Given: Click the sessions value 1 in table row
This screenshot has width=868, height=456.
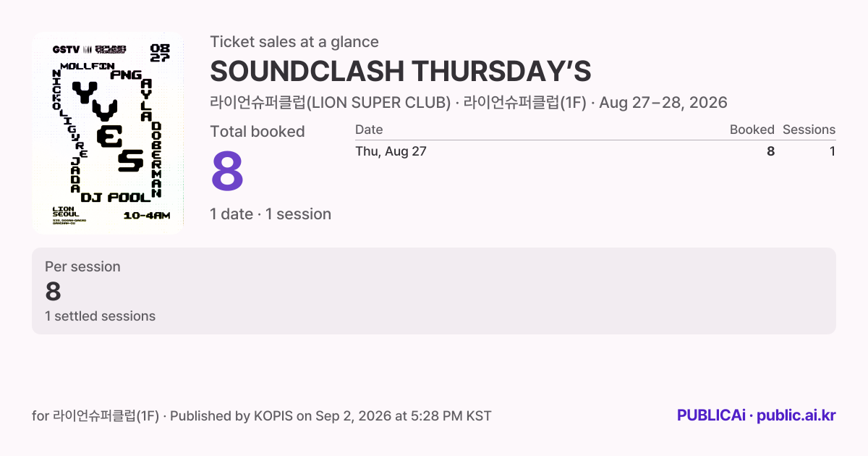Looking at the screenshot, I should coord(833,151).
